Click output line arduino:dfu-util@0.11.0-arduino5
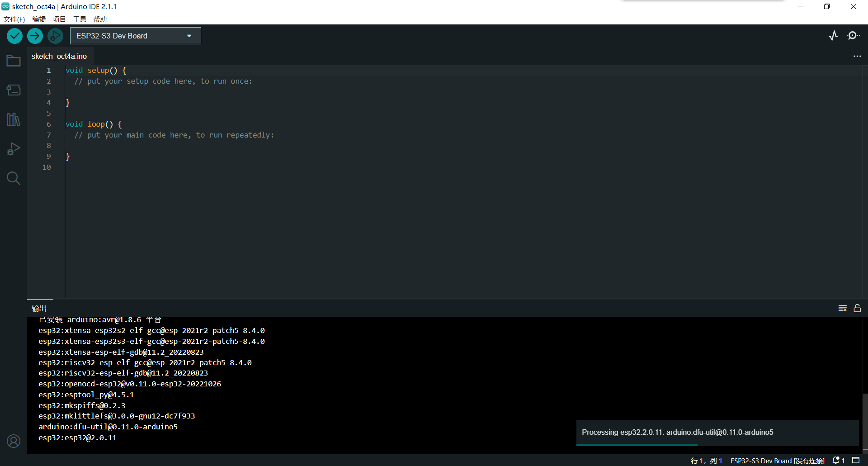This screenshot has width=868, height=466. coord(108,427)
